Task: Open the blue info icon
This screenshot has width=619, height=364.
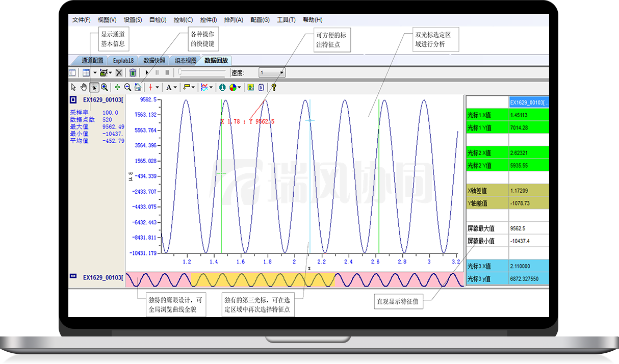Action: [x=222, y=87]
